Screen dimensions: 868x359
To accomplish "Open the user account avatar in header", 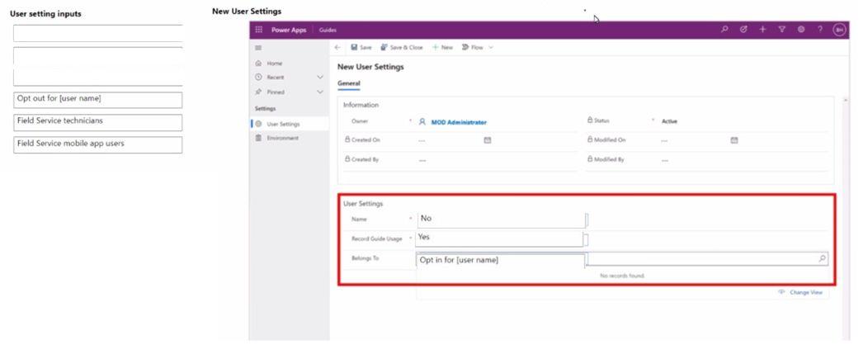I will tap(839, 30).
